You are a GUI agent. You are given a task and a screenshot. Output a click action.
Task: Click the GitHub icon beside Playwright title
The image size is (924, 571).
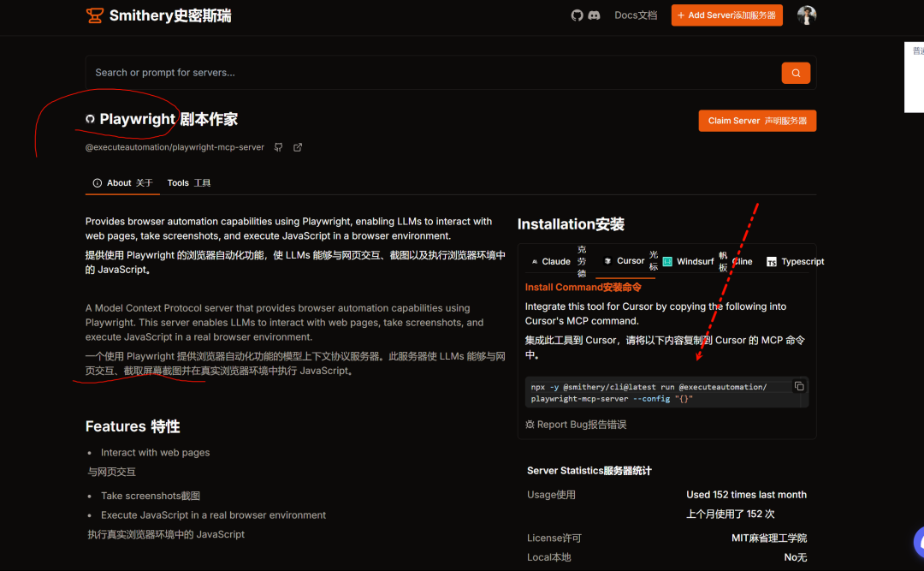coord(90,119)
